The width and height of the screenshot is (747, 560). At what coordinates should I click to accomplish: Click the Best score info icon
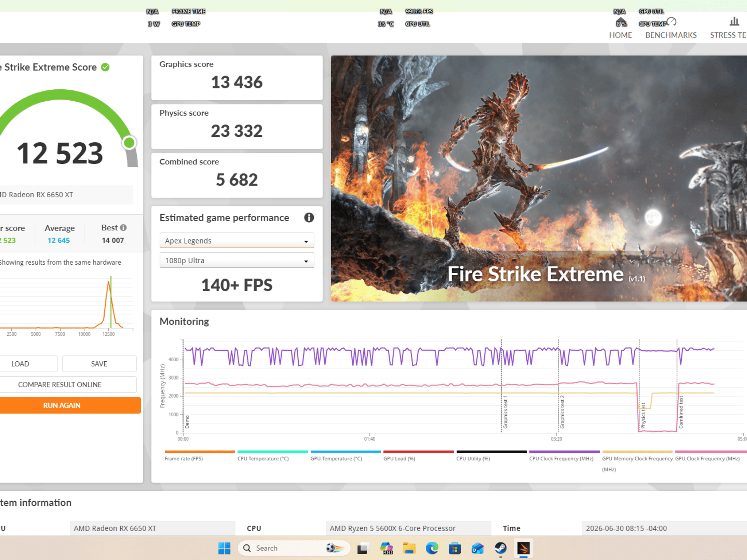(123, 227)
